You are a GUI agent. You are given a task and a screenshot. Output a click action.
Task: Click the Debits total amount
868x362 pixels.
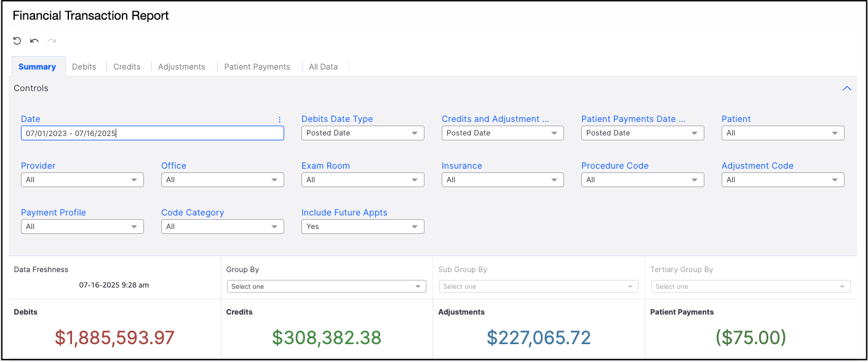(114, 337)
